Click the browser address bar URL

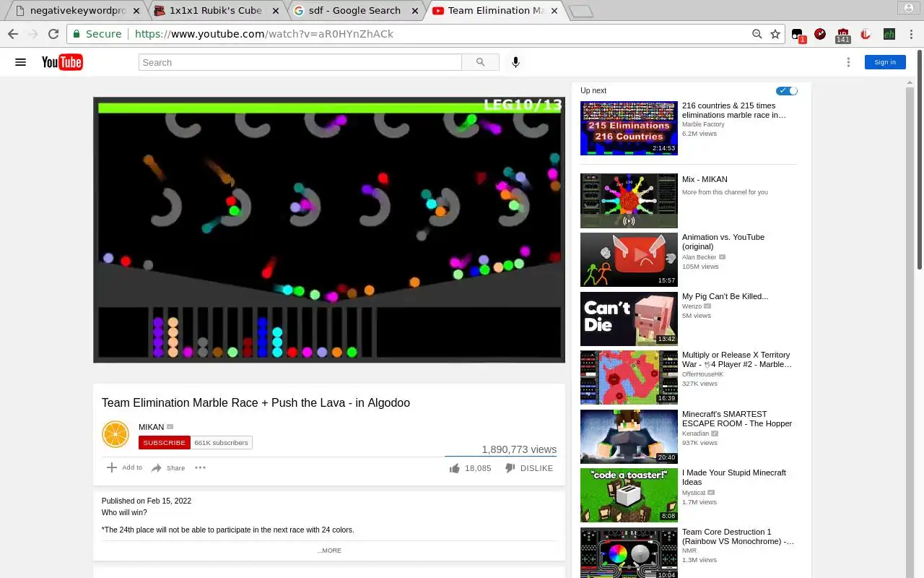pyautogui.click(x=263, y=34)
